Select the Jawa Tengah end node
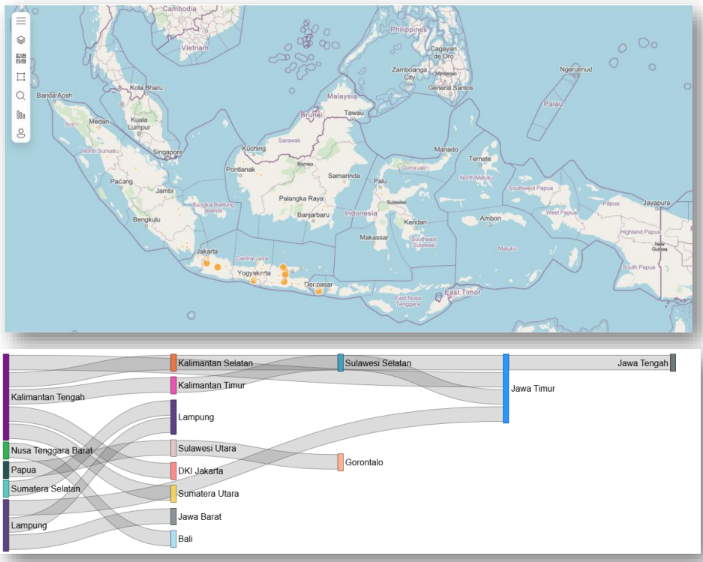This screenshot has width=703, height=562. coord(673,363)
